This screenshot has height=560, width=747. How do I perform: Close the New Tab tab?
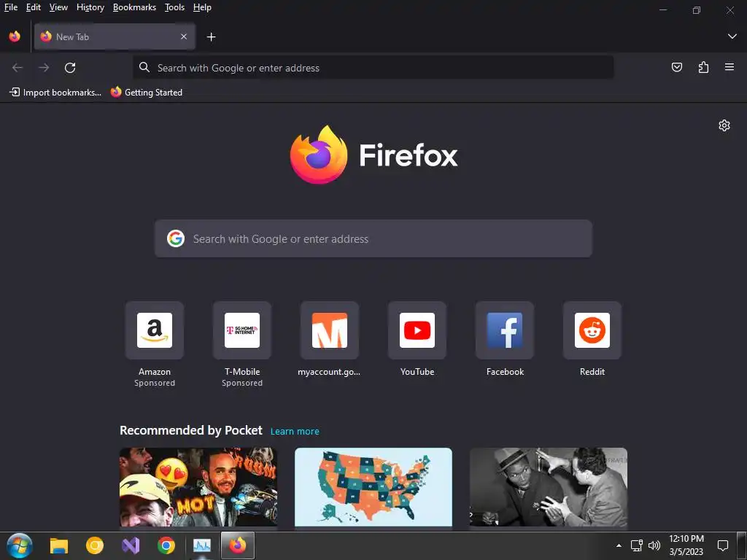(x=183, y=36)
